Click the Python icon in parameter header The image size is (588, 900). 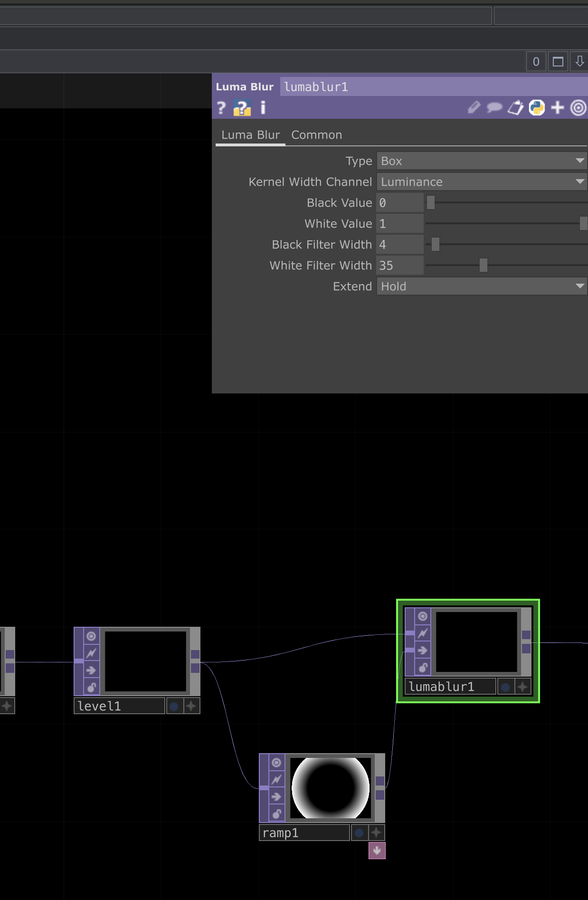537,108
